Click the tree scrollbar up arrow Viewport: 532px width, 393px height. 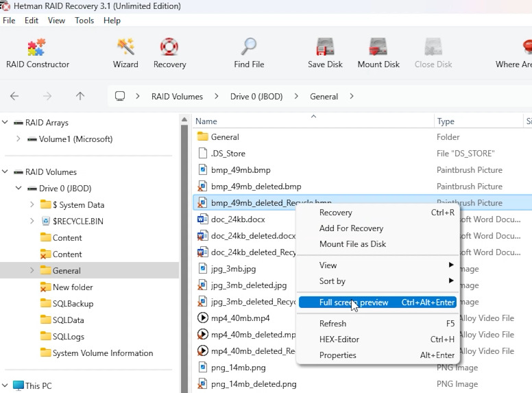click(x=184, y=119)
